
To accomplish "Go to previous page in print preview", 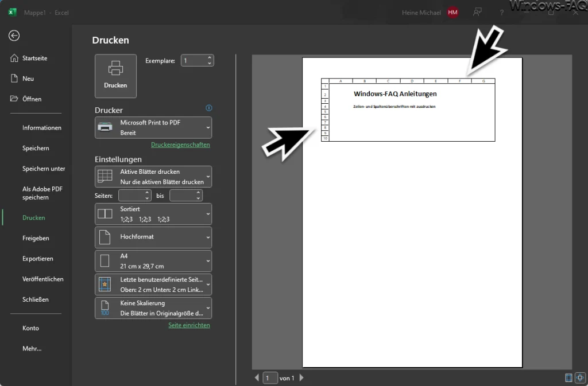I will tap(257, 378).
